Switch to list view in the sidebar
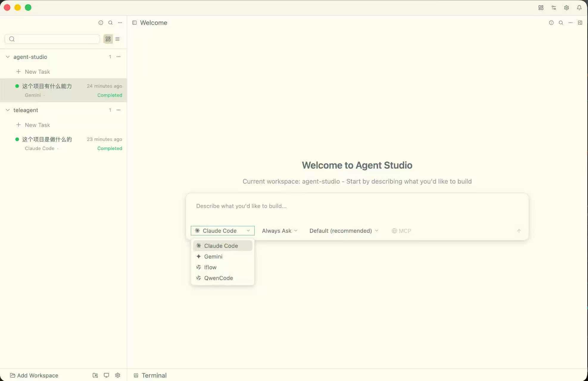 118,39
